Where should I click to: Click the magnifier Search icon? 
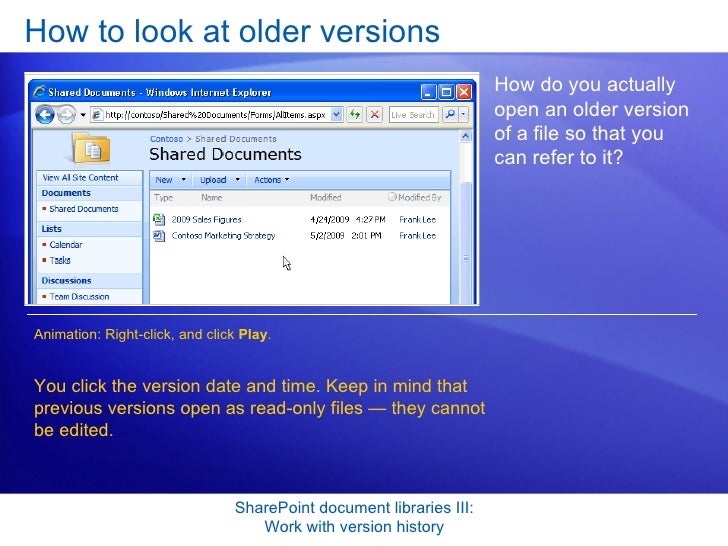click(x=449, y=114)
